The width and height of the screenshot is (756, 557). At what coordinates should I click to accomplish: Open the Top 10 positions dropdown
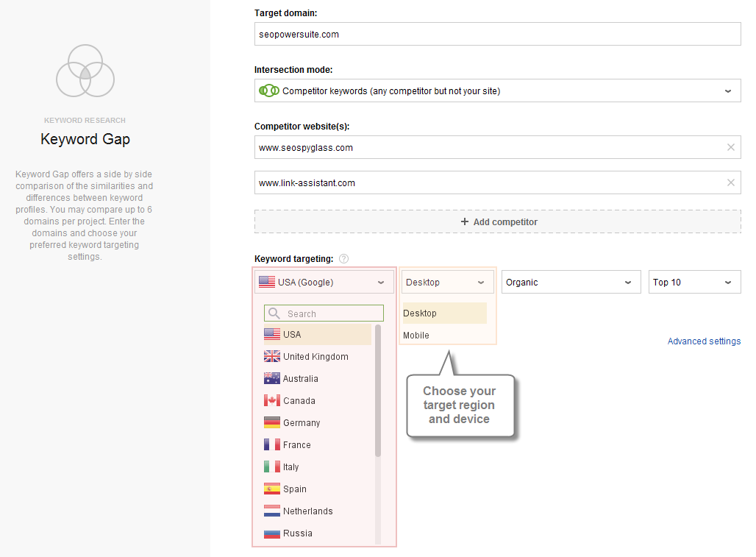pos(695,282)
